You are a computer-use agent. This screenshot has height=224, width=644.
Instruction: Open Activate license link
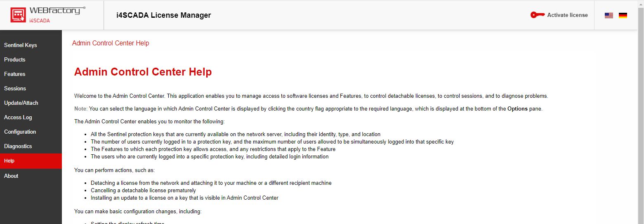567,15
